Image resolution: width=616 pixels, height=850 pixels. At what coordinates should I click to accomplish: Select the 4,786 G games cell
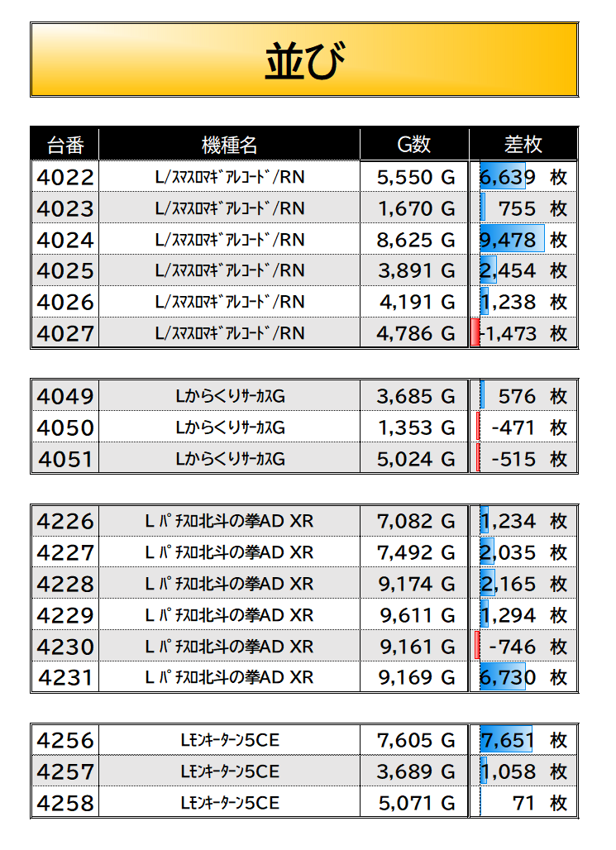tap(414, 333)
